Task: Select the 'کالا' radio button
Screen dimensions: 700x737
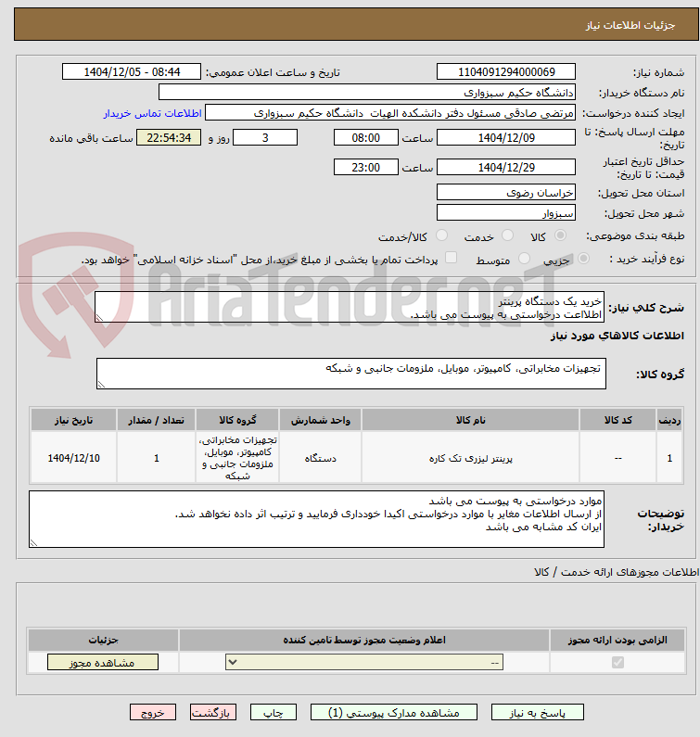Action: click(560, 235)
